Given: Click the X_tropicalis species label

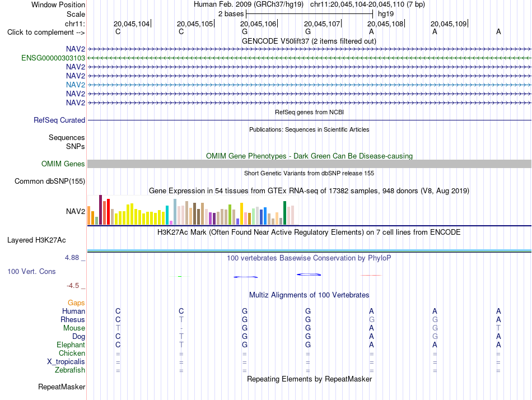Looking at the screenshot, I should pyautogui.click(x=66, y=362).
